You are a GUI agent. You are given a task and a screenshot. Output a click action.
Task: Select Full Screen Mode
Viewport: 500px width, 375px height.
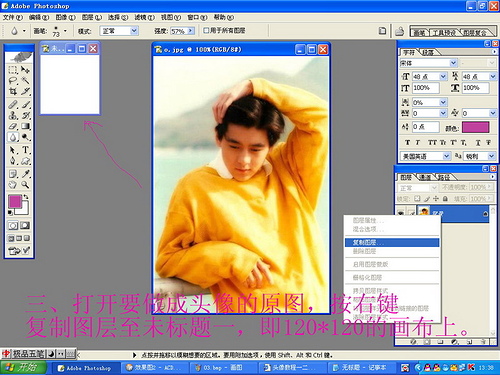point(27,238)
